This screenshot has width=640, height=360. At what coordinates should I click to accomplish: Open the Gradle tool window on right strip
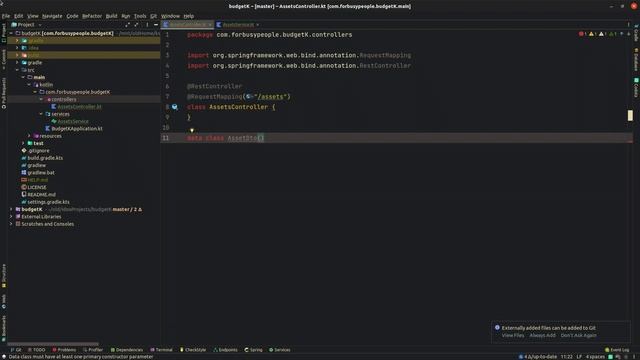tap(636, 33)
